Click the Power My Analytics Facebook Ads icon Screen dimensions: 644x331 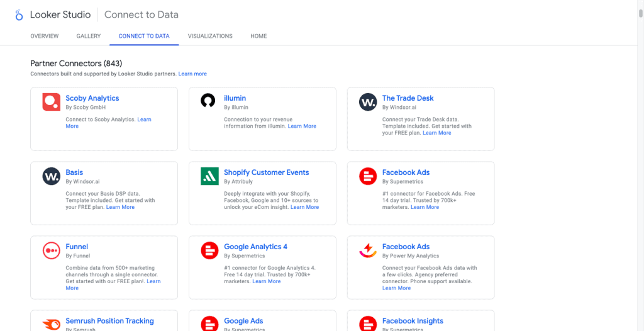368,250
